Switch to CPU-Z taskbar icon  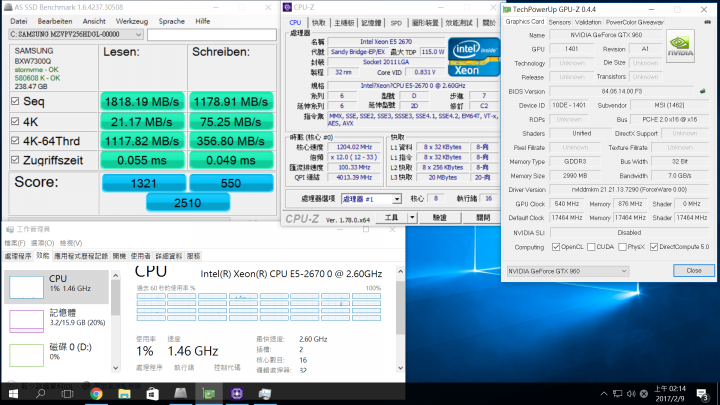point(237,394)
